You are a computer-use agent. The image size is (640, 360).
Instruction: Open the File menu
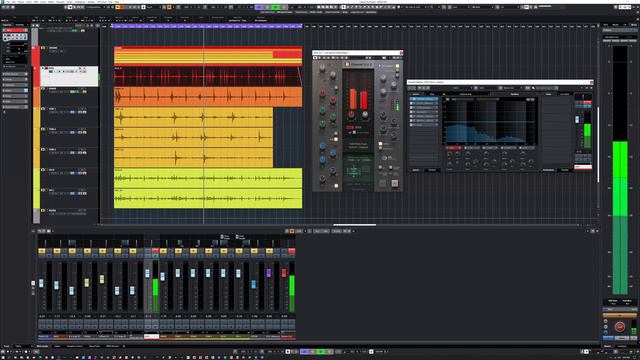[x=9, y=2]
